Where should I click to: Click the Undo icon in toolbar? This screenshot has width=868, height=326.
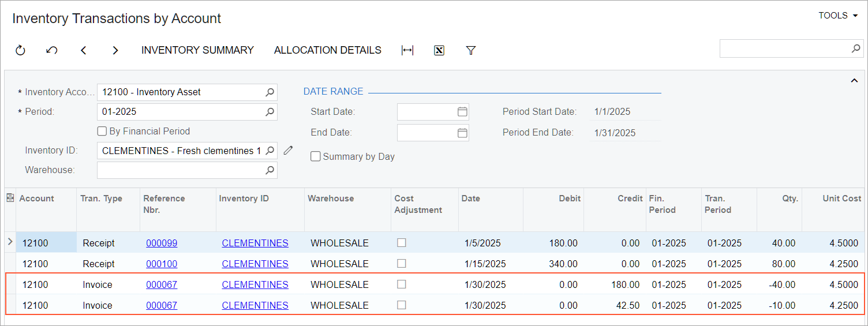[52, 51]
